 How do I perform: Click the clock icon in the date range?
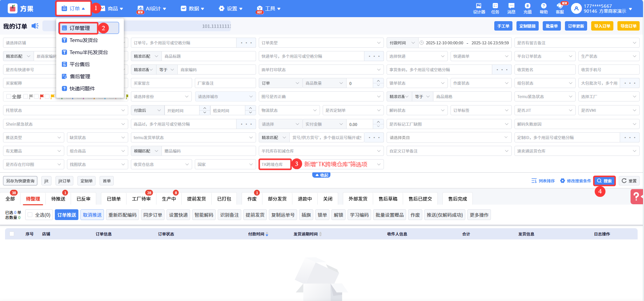422,43
